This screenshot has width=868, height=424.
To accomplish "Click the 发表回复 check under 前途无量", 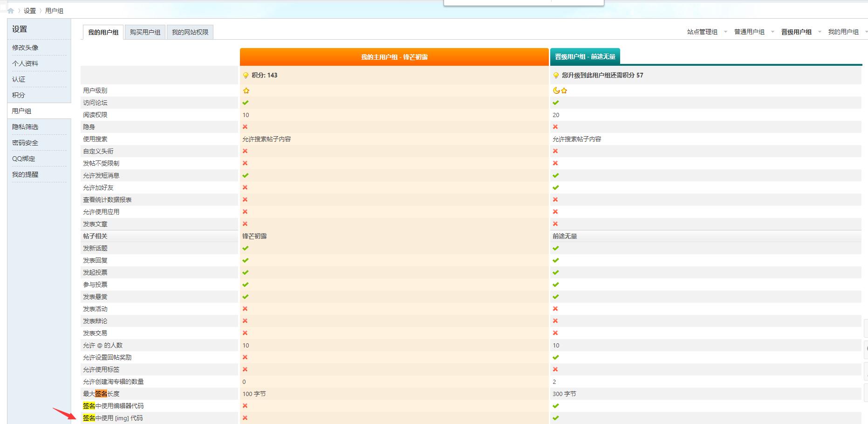I will tap(556, 260).
